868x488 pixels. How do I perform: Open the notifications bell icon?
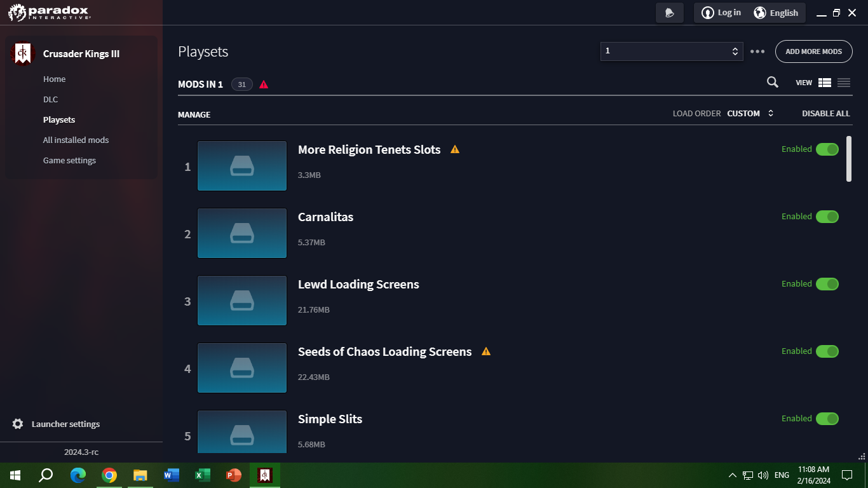pos(669,13)
